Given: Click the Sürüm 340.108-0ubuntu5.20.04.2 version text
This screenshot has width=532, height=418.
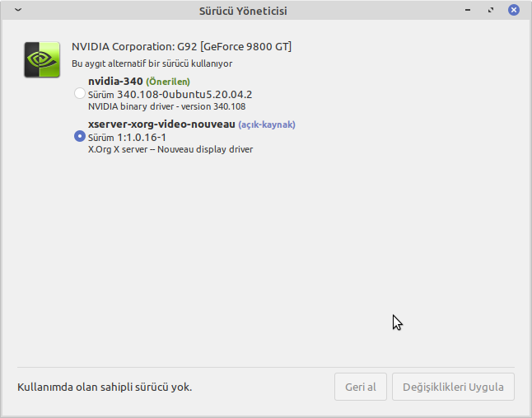Looking at the screenshot, I should (170, 94).
